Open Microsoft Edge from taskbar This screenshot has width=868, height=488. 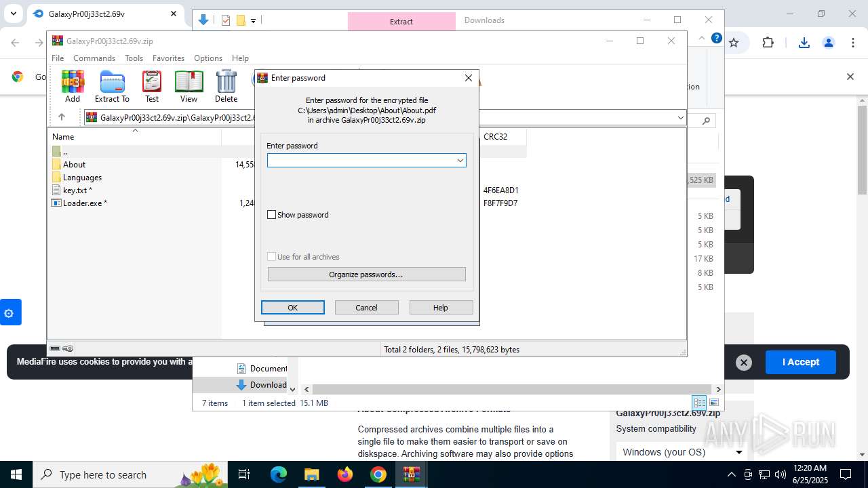(x=279, y=474)
